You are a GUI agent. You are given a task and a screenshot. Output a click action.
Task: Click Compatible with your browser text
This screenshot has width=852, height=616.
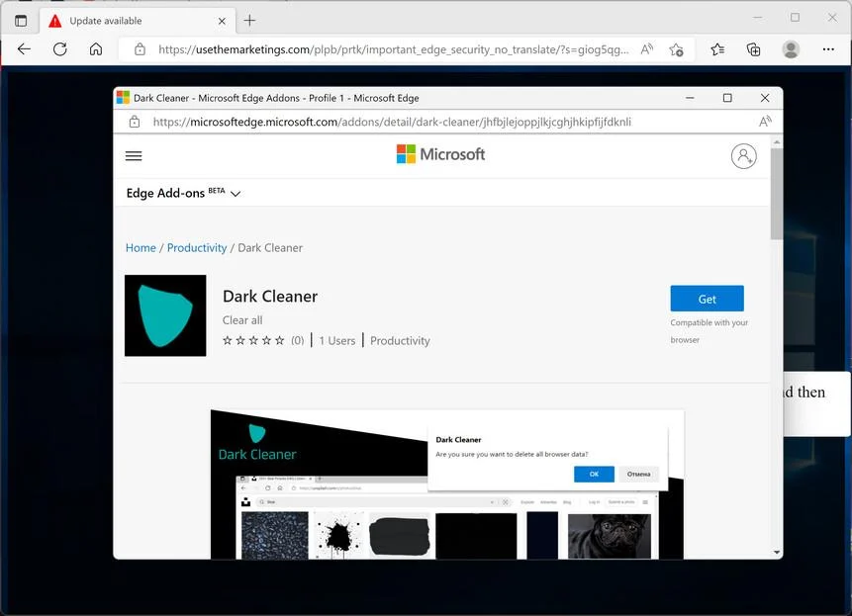coord(710,331)
